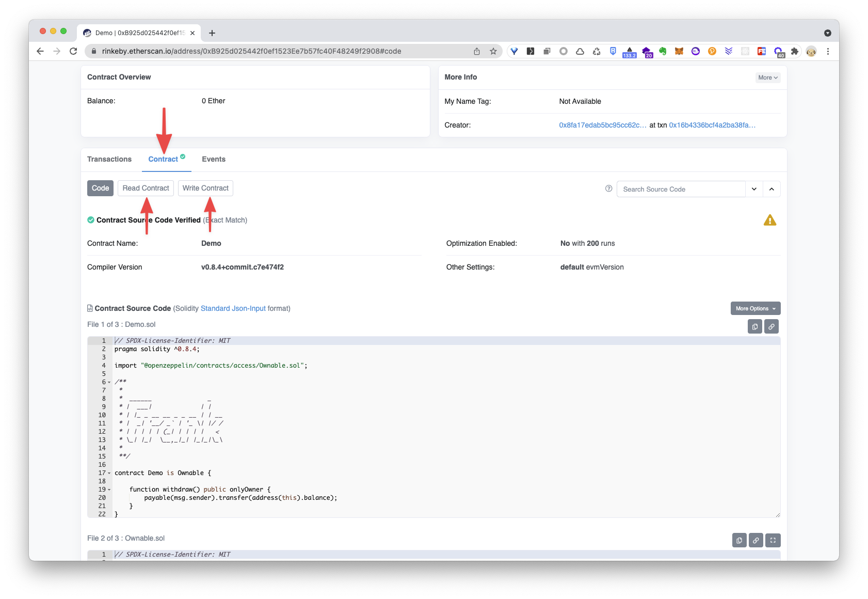The width and height of the screenshot is (868, 599).
Task: Click the search help question mark icon
Action: 608,188
